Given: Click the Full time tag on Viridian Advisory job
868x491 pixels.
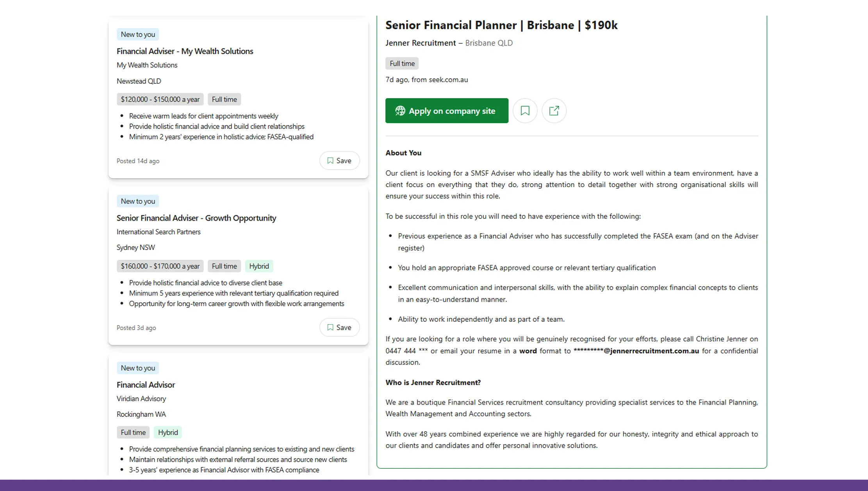Looking at the screenshot, I should click(x=133, y=432).
